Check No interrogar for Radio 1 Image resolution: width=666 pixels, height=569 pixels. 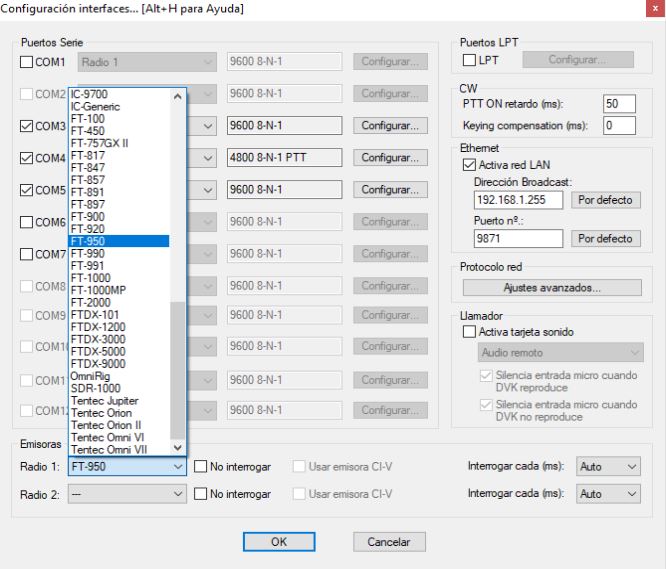(x=200, y=467)
